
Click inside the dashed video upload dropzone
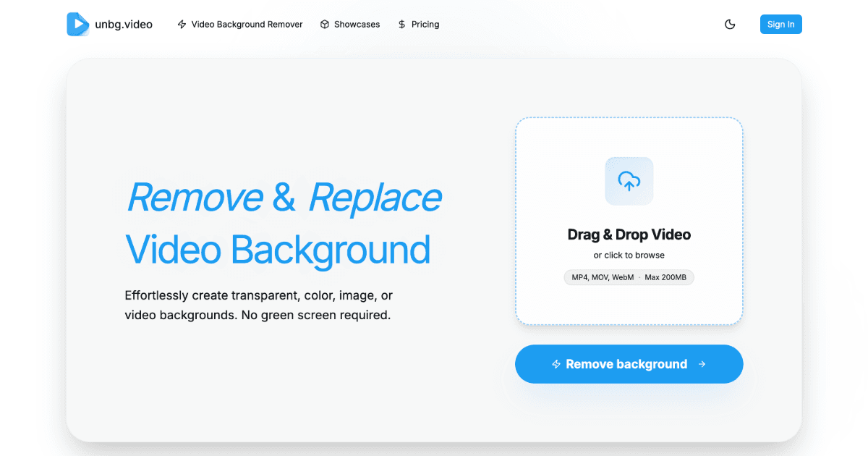629,221
